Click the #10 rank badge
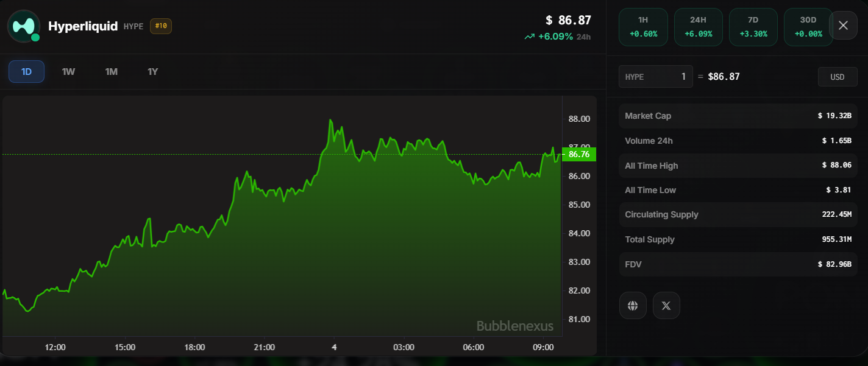Image resolution: width=868 pixels, height=366 pixels. [x=161, y=26]
